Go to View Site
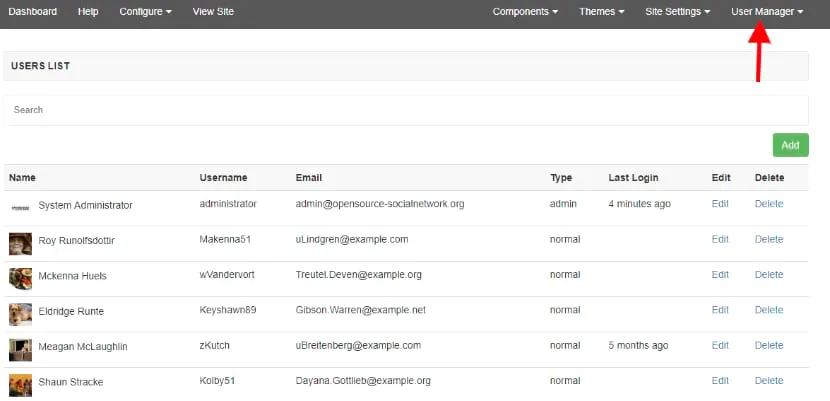830x401 pixels. click(x=213, y=12)
